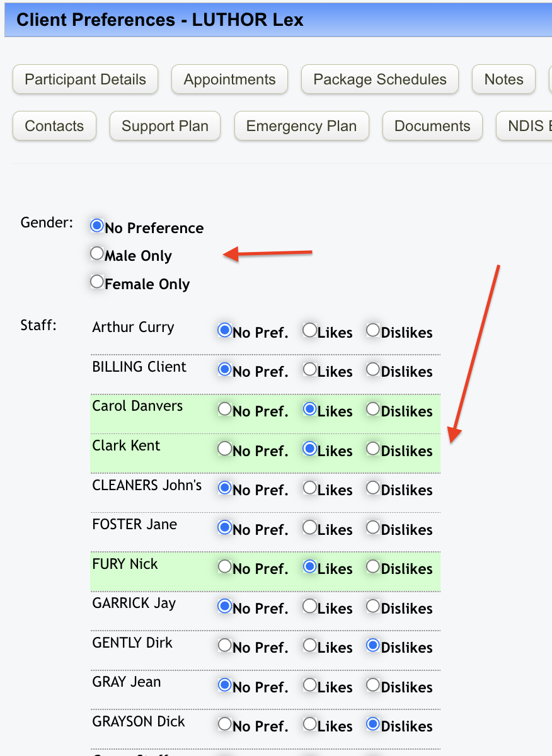
Task: Mark FOSTER Jane as Likes
Action: pos(309,528)
